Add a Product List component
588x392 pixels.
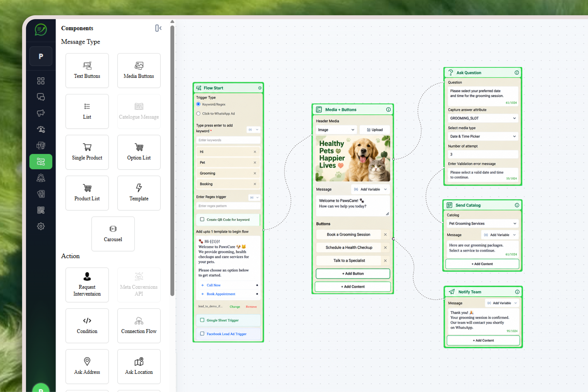87,193
